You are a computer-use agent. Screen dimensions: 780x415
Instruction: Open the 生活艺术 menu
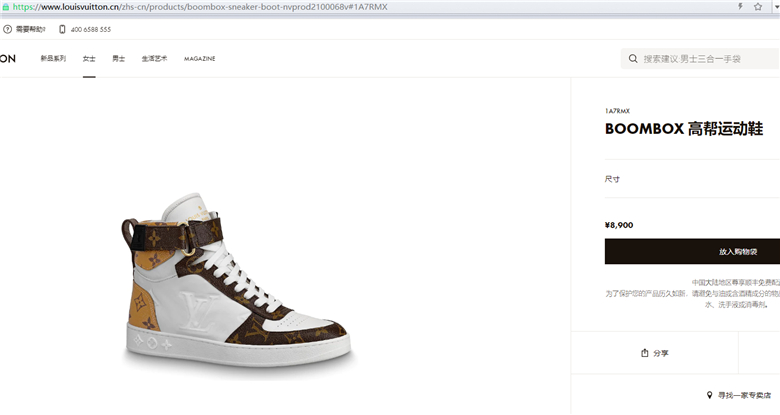[x=154, y=59]
